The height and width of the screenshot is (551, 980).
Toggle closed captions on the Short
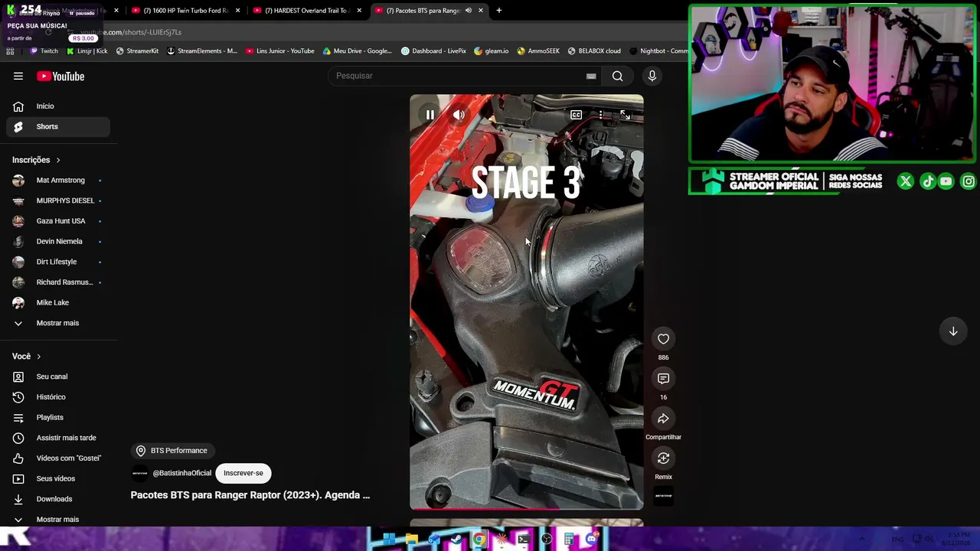576,115
